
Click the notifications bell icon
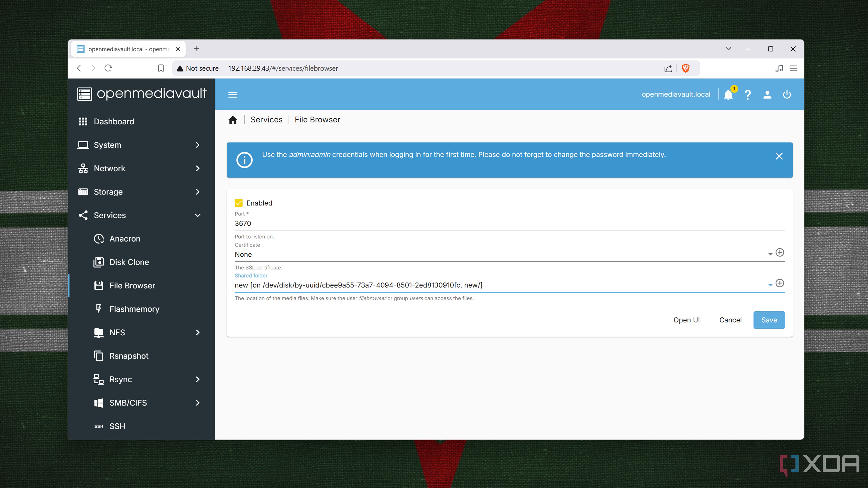pyautogui.click(x=728, y=95)
